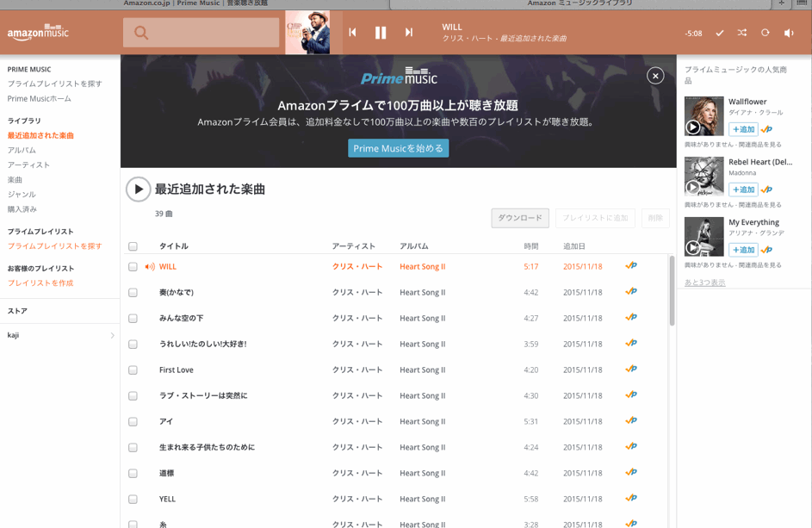Expand the kaji account chevron
The width and height of the screenshot is (812, 528).
tap(112, 335)
